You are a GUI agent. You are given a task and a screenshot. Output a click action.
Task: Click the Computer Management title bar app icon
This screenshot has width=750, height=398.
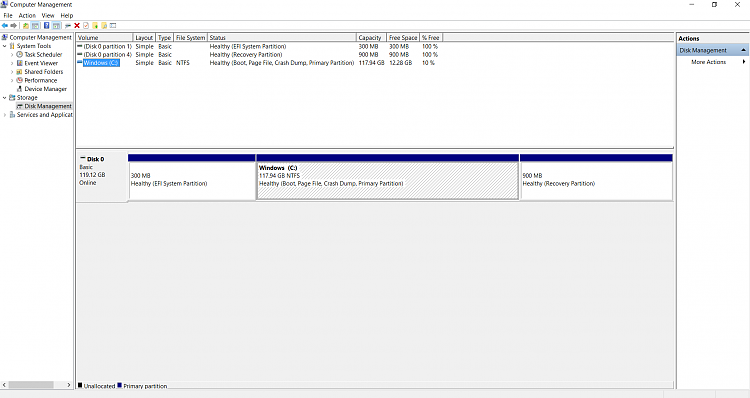coord(4,5)
